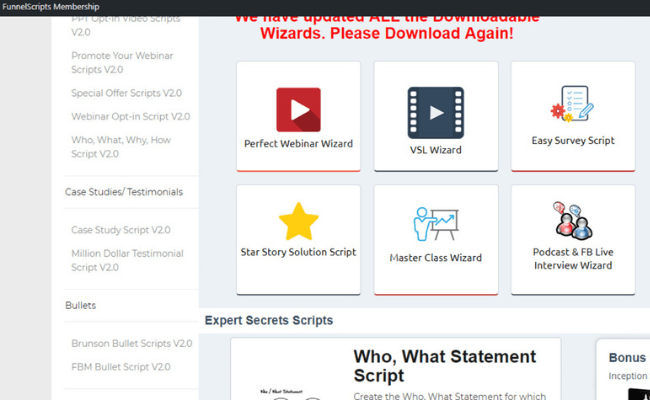Click the Who, What Statement Script heading
Viewport: 650px width, 400px height.
pyautogui.click(x=444, y=366)
